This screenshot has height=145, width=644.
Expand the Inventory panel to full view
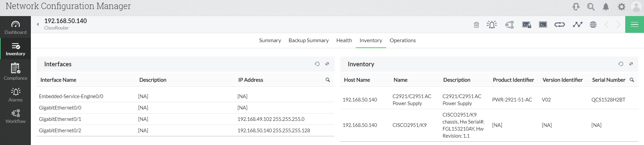tap(631, 64)
